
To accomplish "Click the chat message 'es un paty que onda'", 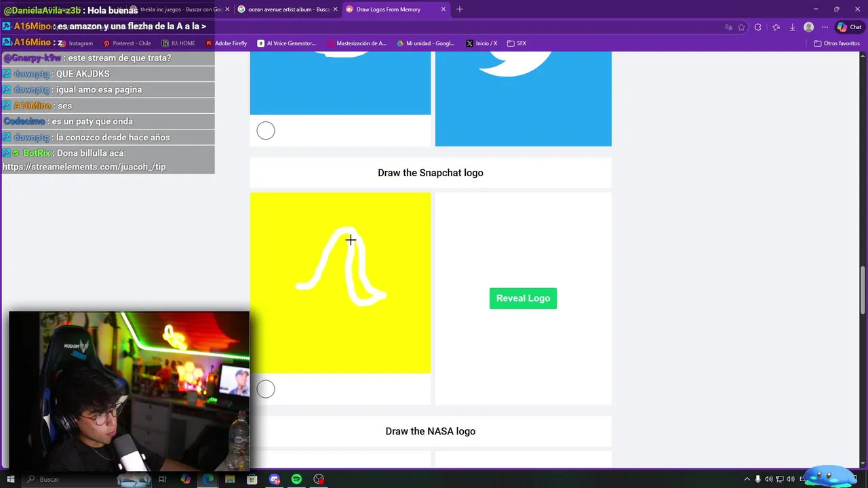I will tap(92, 121).
